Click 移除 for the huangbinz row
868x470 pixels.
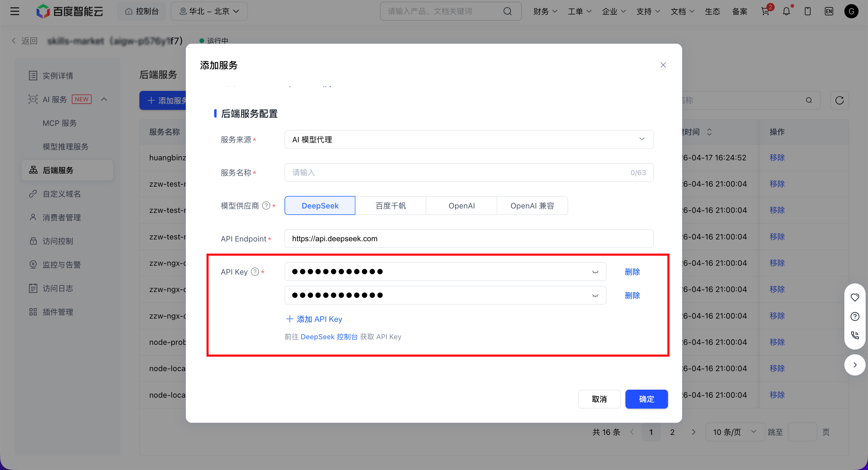click(x=777, y=158)
